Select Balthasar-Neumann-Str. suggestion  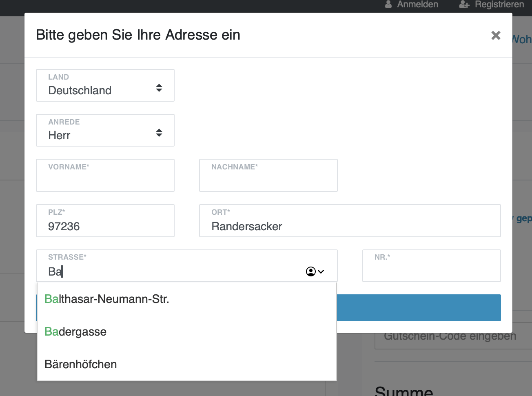click(187, 299)
